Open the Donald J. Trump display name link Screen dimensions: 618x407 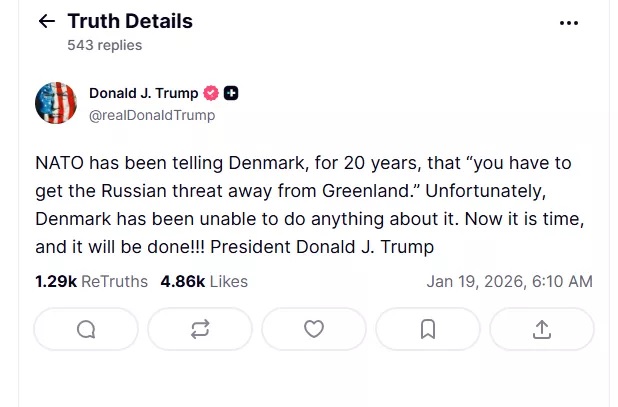[x=143, y=94]
